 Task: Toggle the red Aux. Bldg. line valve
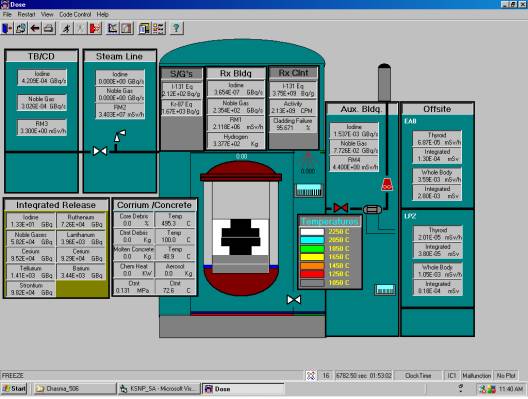point(340,208)
